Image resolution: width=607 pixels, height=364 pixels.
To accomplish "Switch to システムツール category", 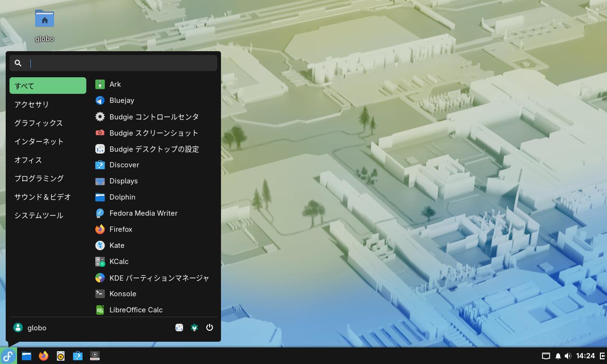I will click(x=39, y=215).
